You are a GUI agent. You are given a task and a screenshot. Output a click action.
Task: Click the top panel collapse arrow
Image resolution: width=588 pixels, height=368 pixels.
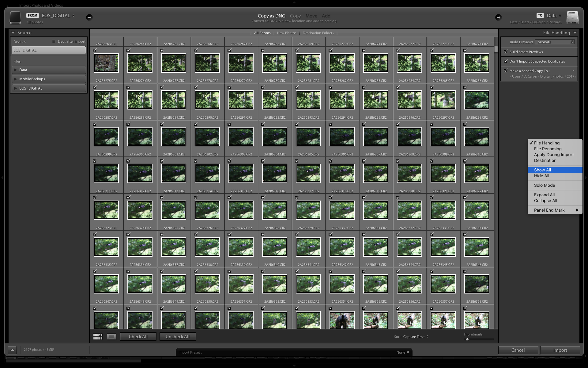294,2
